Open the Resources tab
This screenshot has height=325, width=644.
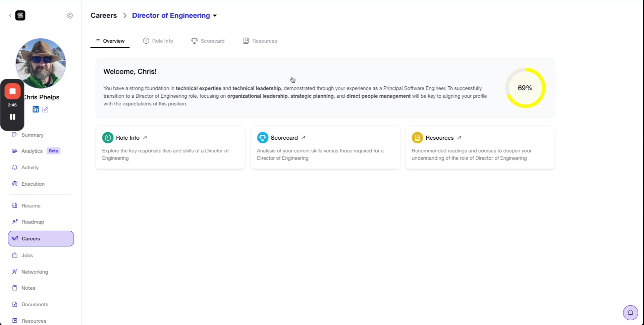point(260,41)
